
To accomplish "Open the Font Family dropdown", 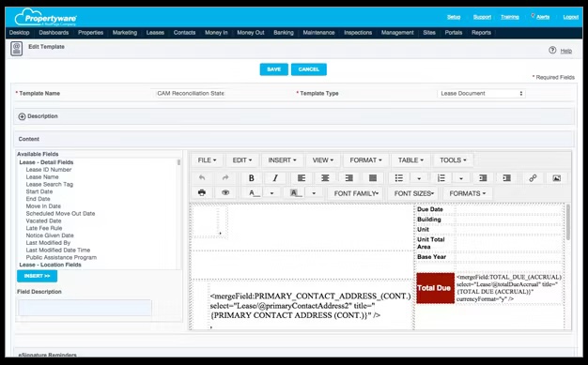I will [356, 193].
